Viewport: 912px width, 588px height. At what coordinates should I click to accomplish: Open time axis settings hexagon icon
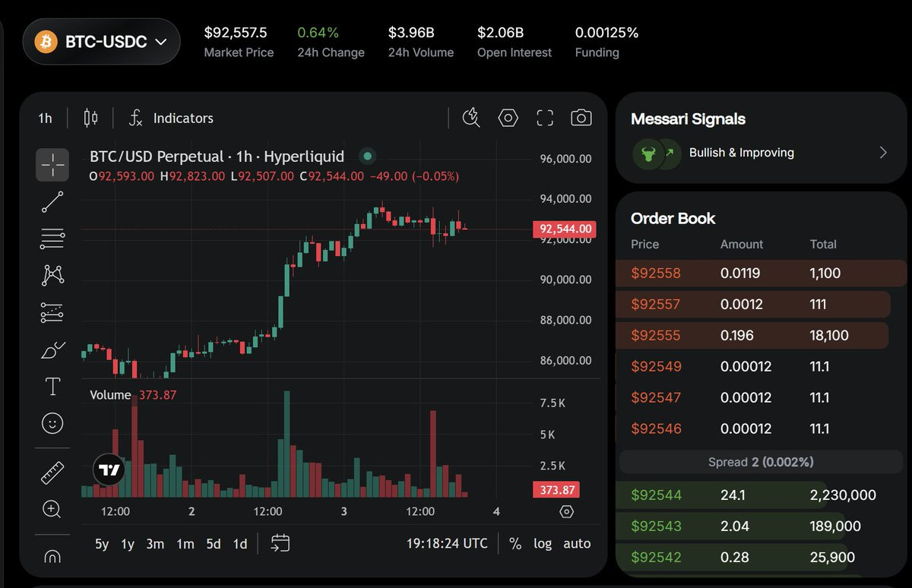click(566, 511)
